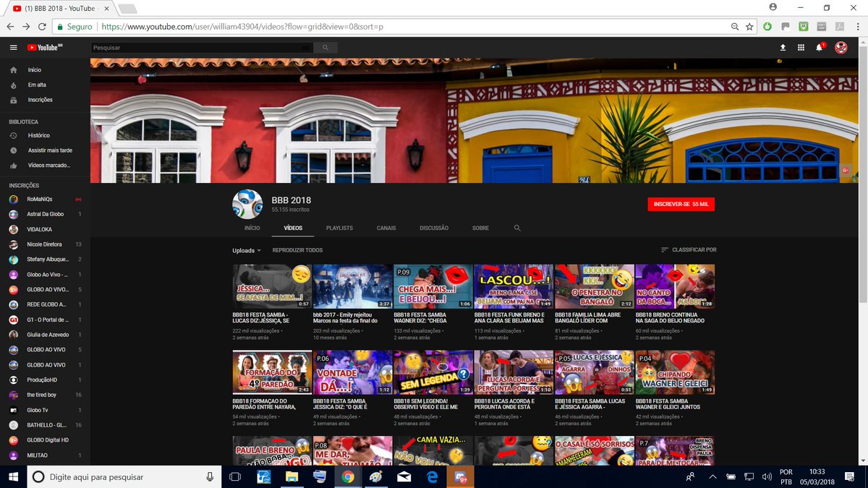The image size is (868, 488).
Task: Click the search magnifier button in YouTube
Action: (x=326, y=48)
